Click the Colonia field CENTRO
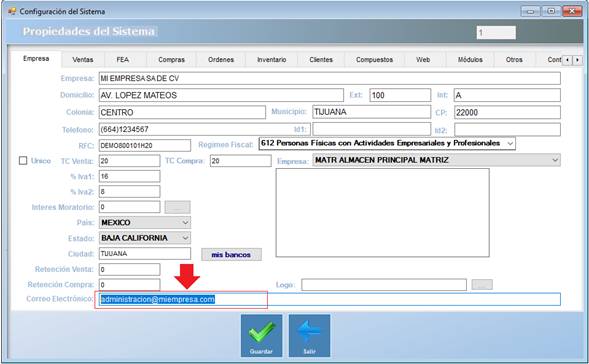589x364 pixels. pos(182,112)
